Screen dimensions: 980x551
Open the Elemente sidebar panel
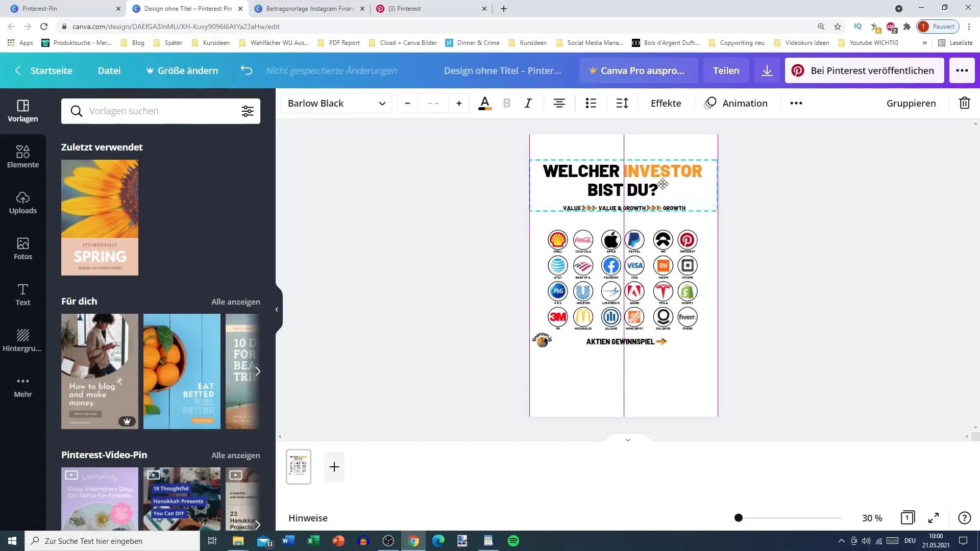[23, 157]
